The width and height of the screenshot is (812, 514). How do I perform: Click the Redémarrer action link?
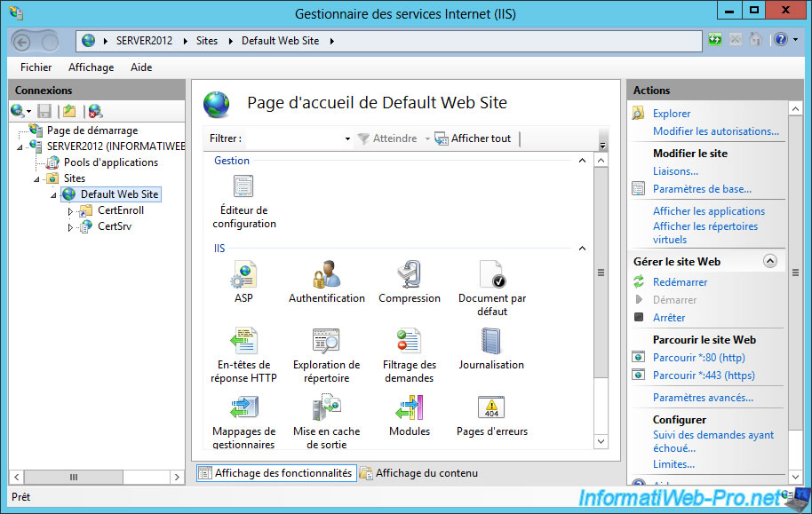point(680,282)
